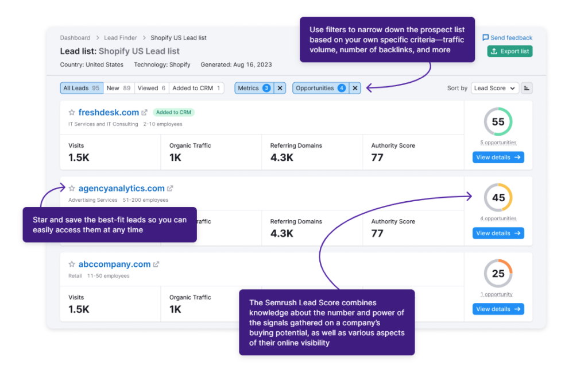Screen dimensions: 588x376
Task: Star agencyanalytics.com to save it as a lead
Action: [72, 188]
